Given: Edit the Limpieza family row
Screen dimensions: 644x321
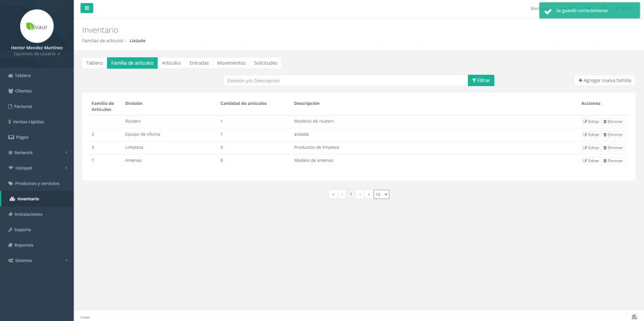Looking at the screenshot, I should tap(591, 148).
